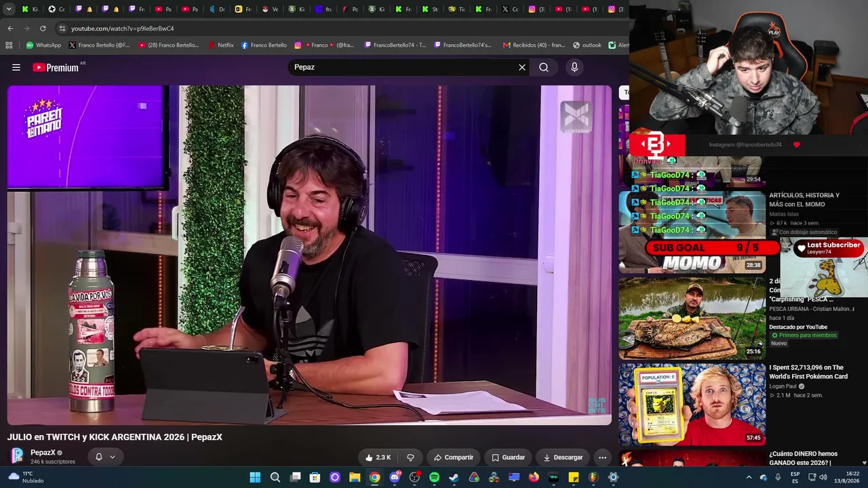Open Task View on taskbar

coord(295,477)
